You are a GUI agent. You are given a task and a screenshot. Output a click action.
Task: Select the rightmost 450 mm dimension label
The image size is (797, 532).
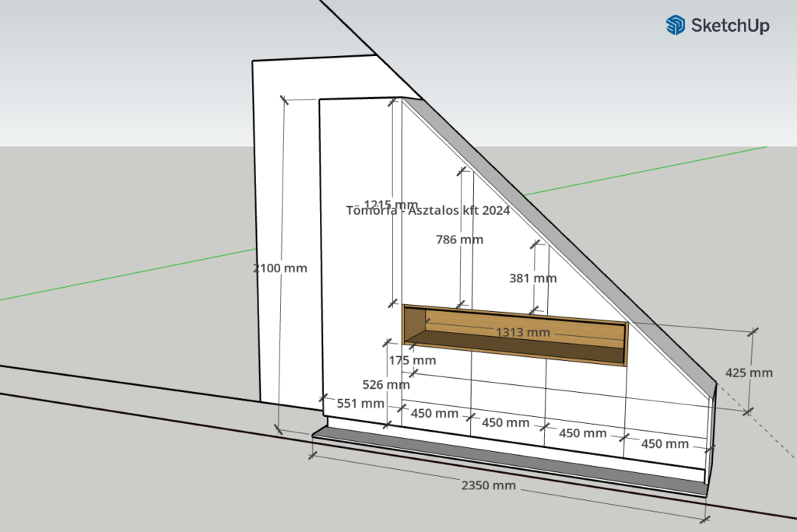point(665,443)
